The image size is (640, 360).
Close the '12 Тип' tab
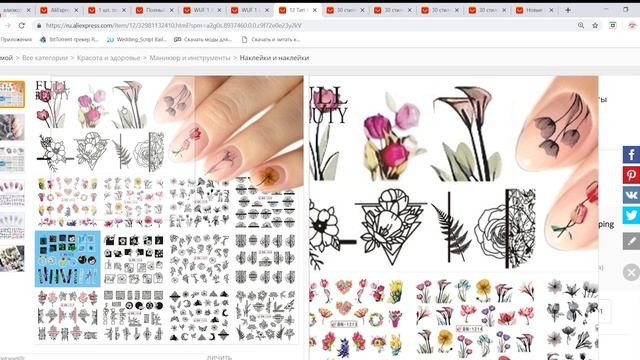point(314,10)
